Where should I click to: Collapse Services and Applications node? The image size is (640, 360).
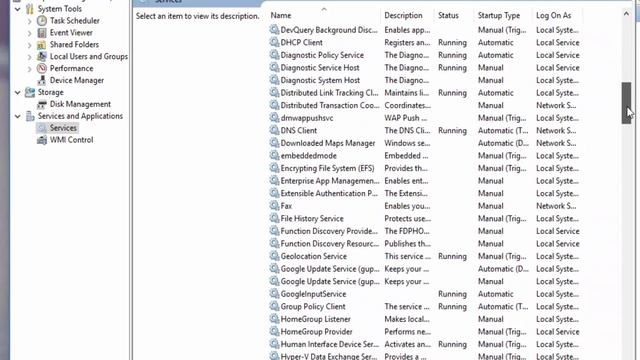[18, 116]
